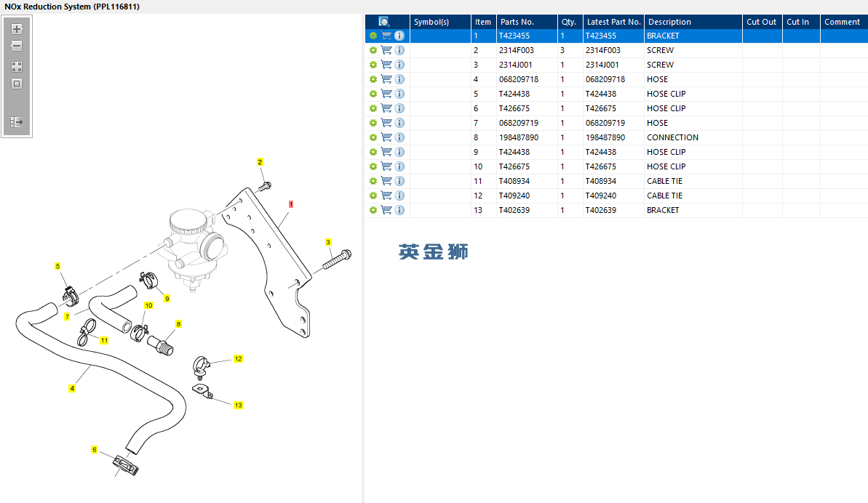Image resolution: width=868 pixels, height=503 pixels.
Task: Open info for item 9 HOSE CLIP
Action: tap(399, 152)
